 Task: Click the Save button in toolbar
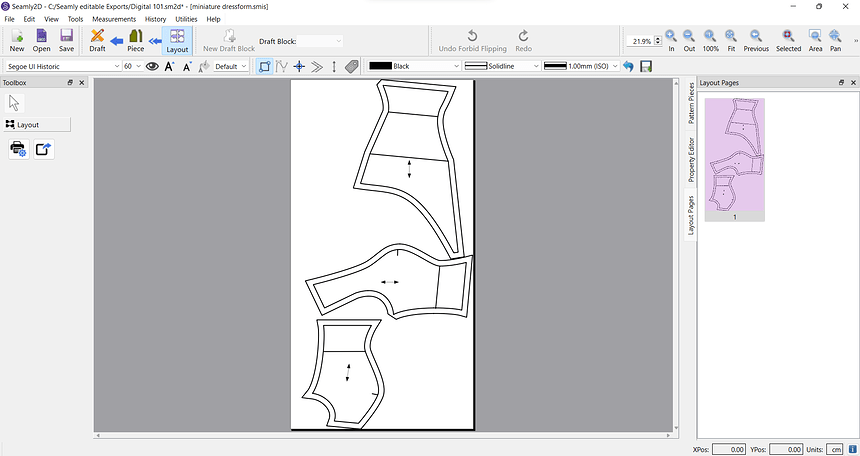point(66,41)
